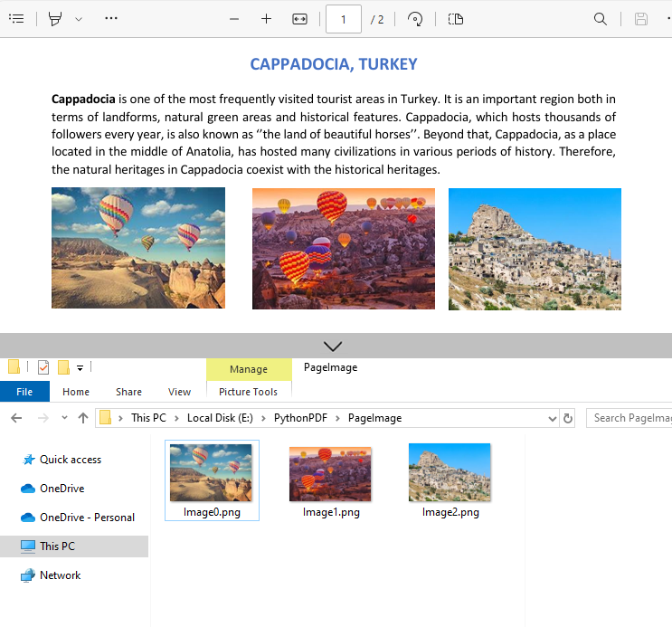
Task: Open the Share ribbon tab
Action: coord(128,392)
